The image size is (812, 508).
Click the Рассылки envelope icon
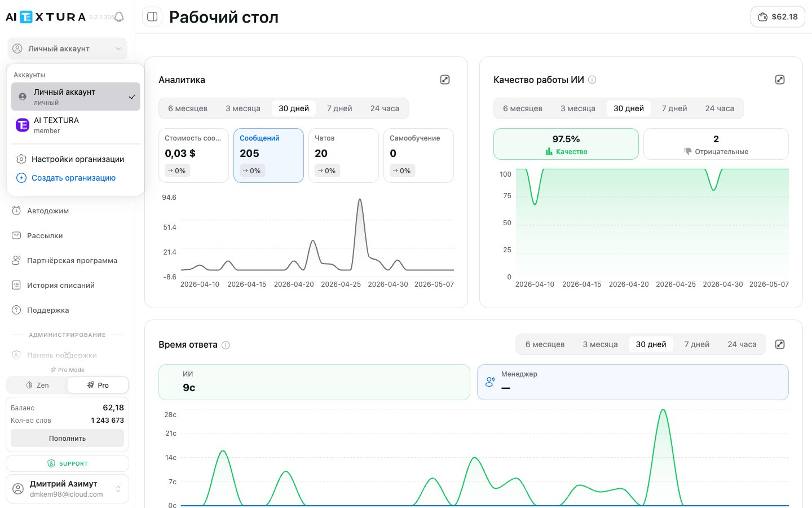point(16,235)
